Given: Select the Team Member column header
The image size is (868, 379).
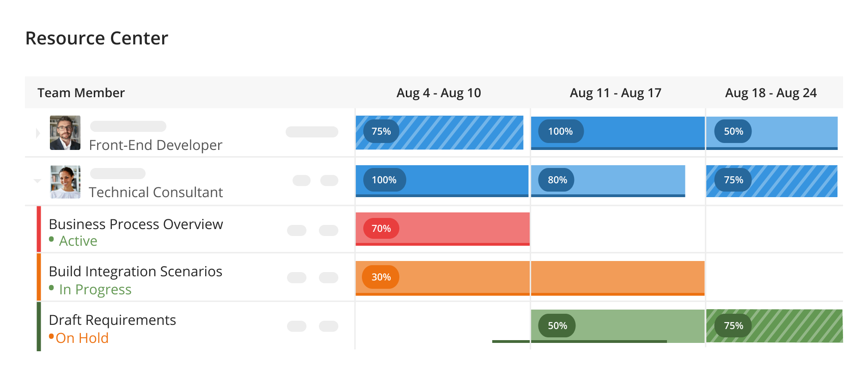Looking at the screenshot, I should click(81, 93).
